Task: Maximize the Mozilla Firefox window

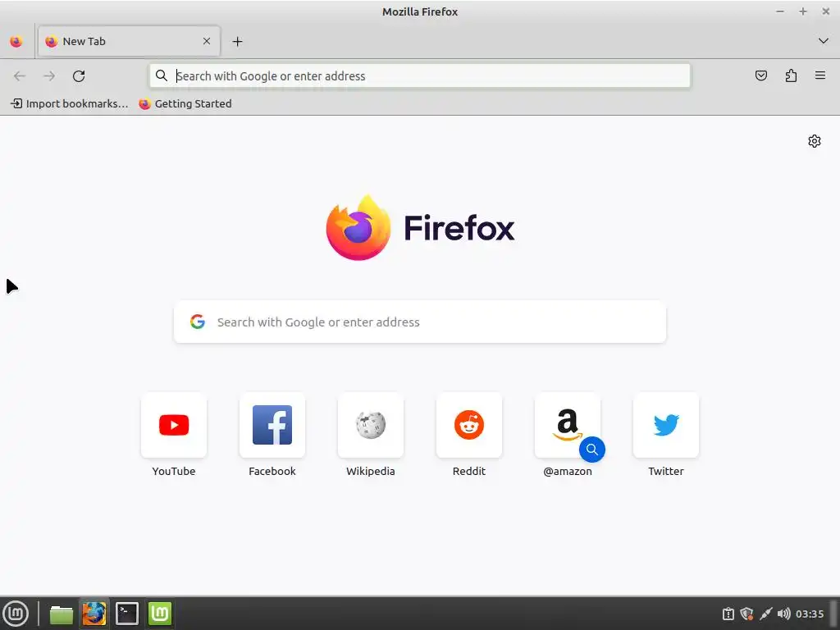Action: pyautogui.click(x=802, y=11)
